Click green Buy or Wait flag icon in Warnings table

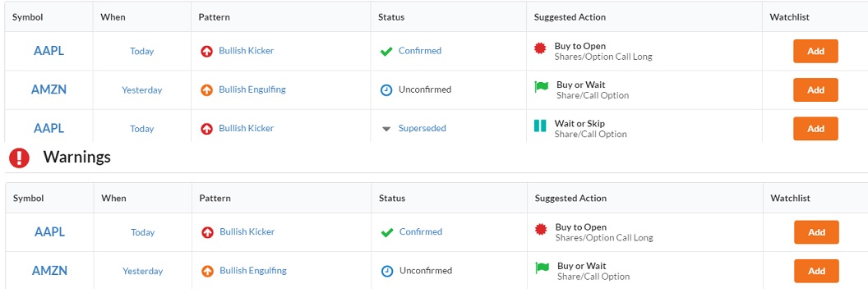click(x=542, y=268)
